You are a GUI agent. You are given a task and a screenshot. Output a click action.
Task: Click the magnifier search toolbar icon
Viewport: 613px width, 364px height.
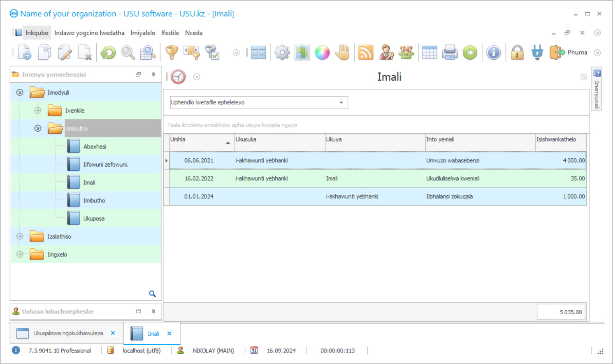point(128,53)
